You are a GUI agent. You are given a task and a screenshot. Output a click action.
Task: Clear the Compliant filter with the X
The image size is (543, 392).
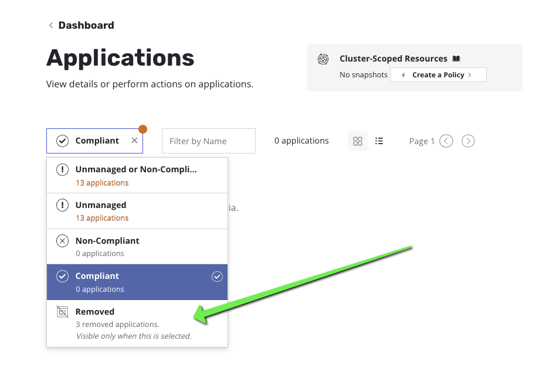tap(134, 141)
